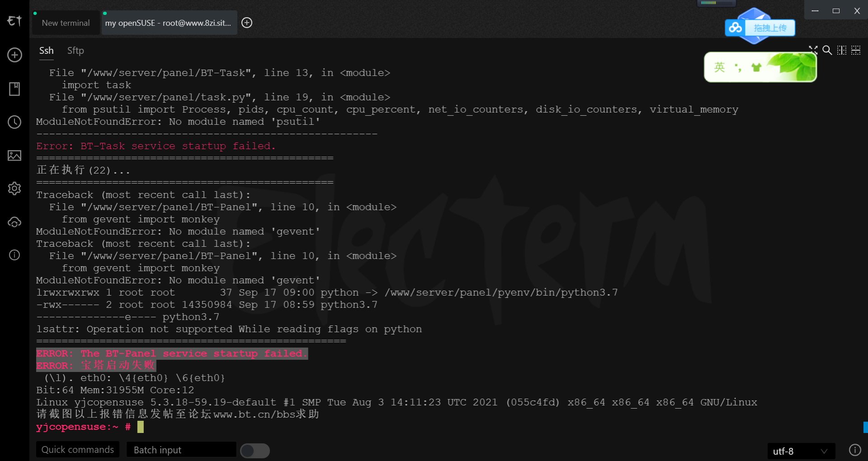
Task: Switch input method via 英 indicator
Action: [719, 67]
